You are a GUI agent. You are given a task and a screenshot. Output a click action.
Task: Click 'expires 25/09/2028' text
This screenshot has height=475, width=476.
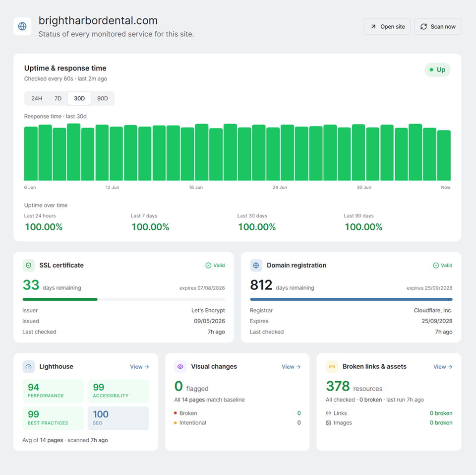[429, 288]
